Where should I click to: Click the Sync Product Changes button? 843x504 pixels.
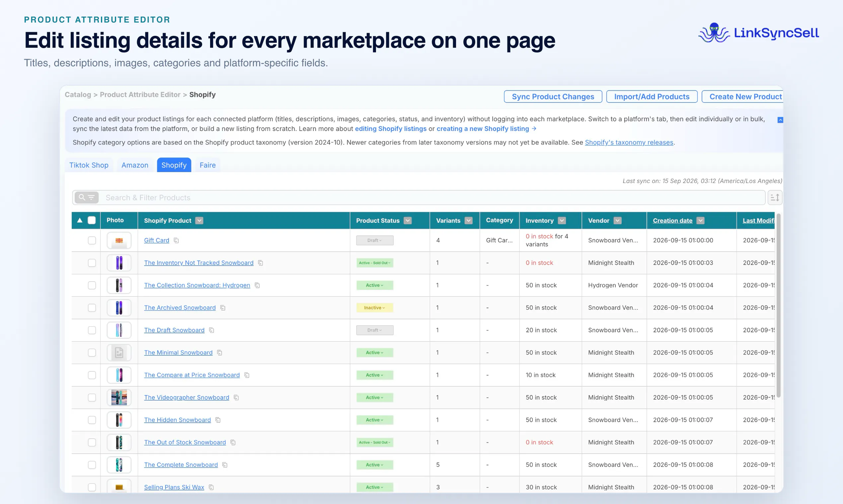[x=553, y=96]
